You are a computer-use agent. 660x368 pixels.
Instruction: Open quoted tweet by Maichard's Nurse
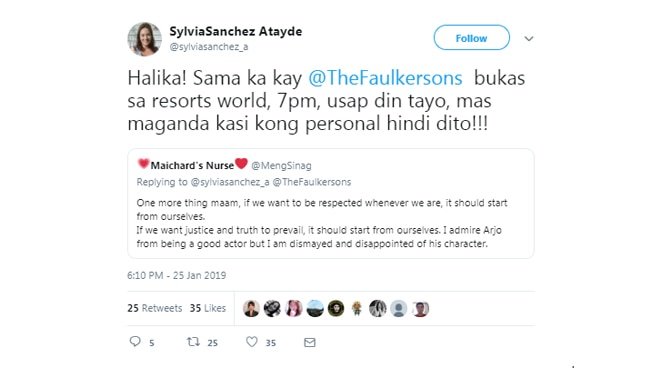tap(331, 203)
